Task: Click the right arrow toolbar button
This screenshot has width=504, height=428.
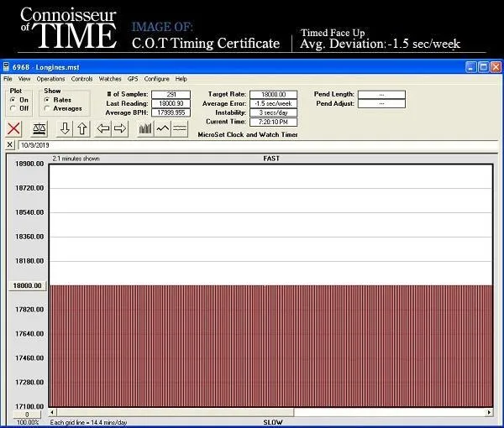Action: (x=120, y=128)
